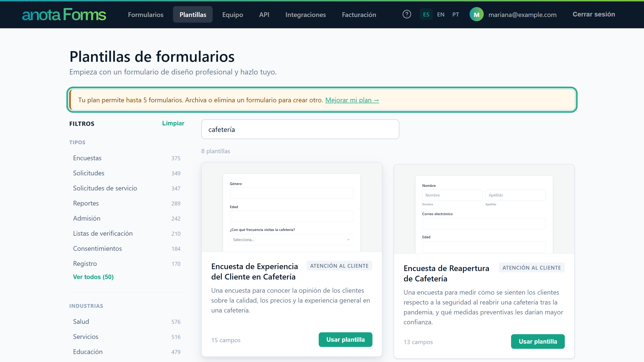Follow the Mejorar mi plan link

click(x=352, y=100)
